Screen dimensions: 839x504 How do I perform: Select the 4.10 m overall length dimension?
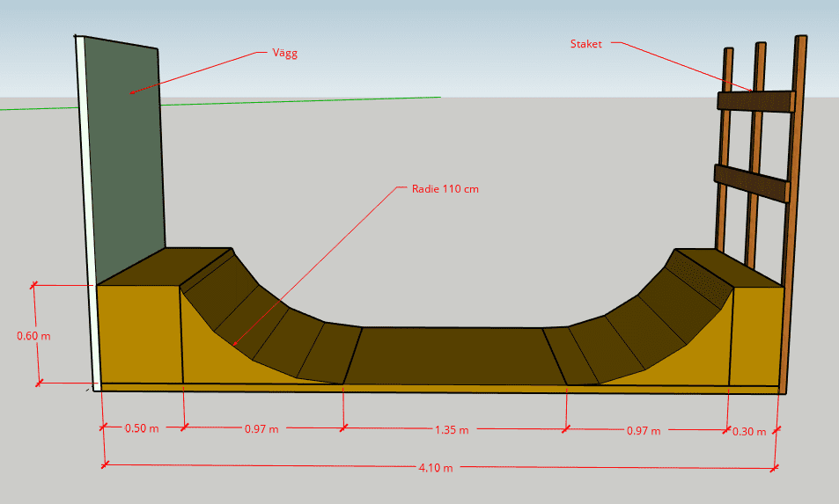coord(435,468)
